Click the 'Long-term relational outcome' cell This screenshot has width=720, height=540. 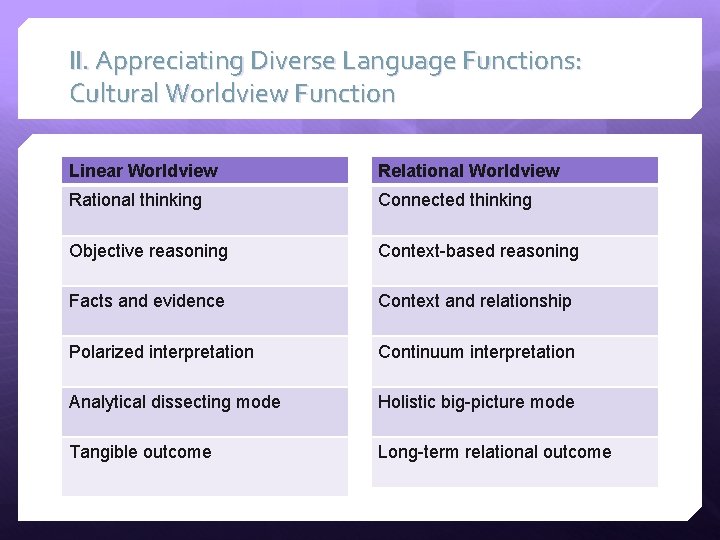pyautogui.click(x=515, y=462)
